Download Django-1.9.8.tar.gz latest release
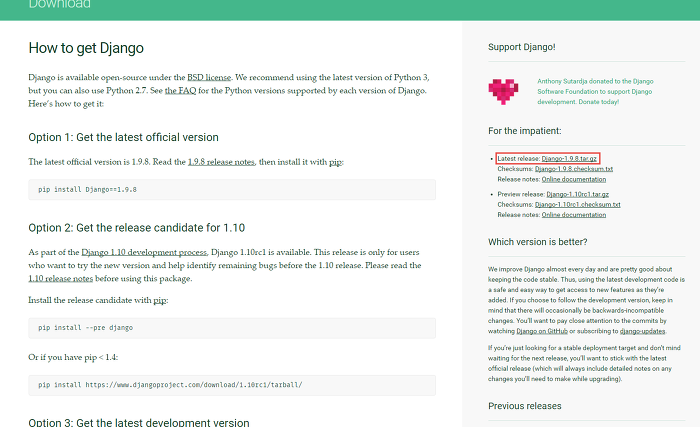Viewport: 700px width, 427px height. [569, 159]
